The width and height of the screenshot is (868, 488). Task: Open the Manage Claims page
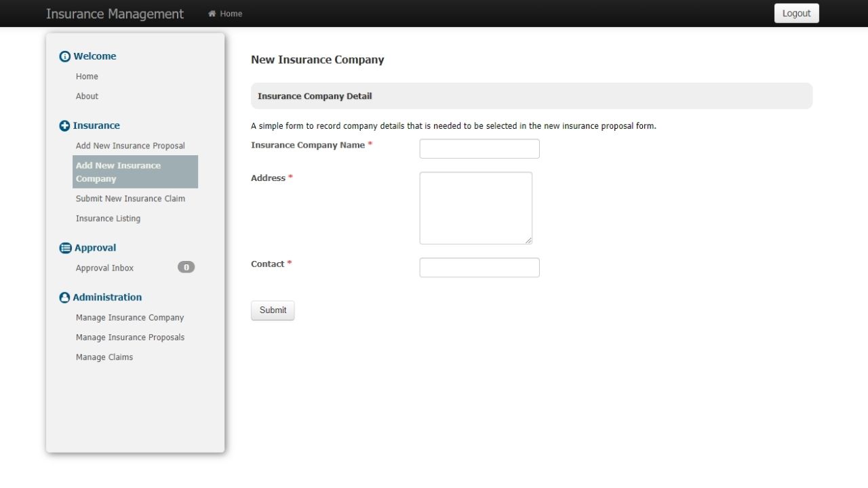coord(104,357)
